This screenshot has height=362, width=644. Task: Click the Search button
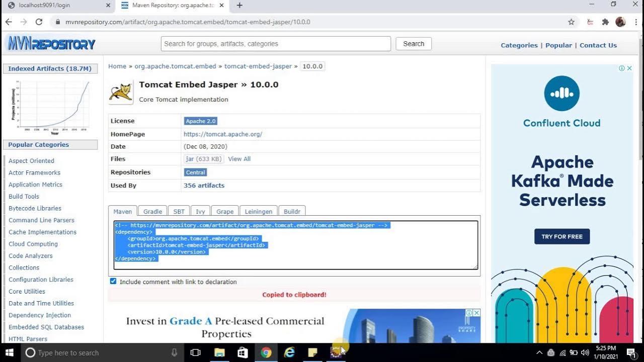(x=414, y=44)
